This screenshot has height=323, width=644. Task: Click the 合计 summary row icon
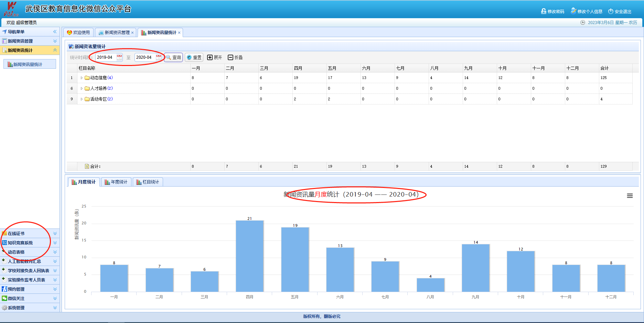[x=87, y=166]
